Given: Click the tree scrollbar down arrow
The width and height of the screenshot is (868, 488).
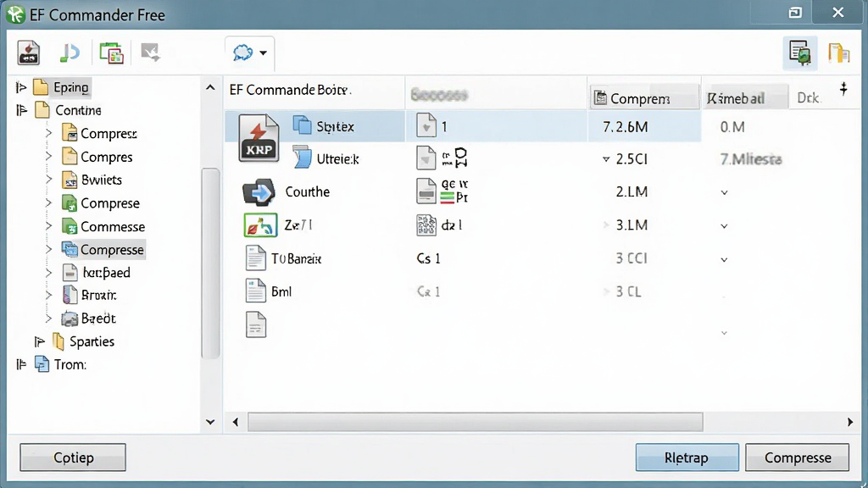Looking at the screenshot, I should 210,422.
